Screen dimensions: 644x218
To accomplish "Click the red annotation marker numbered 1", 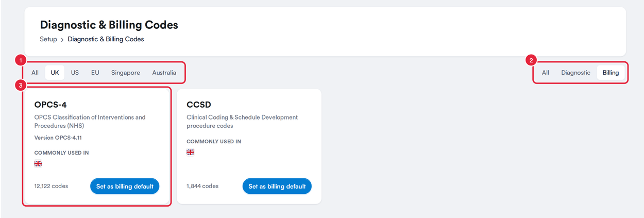I will 21,60.
